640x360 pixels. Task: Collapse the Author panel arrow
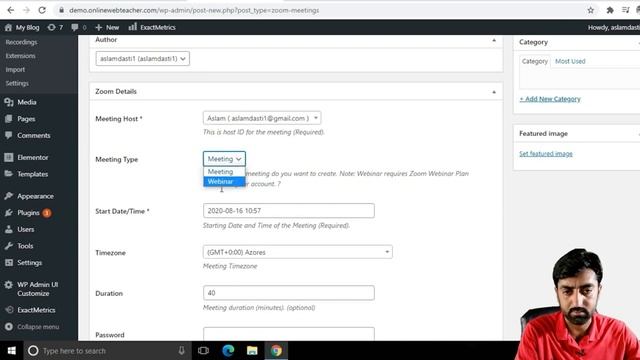point(494,40)
